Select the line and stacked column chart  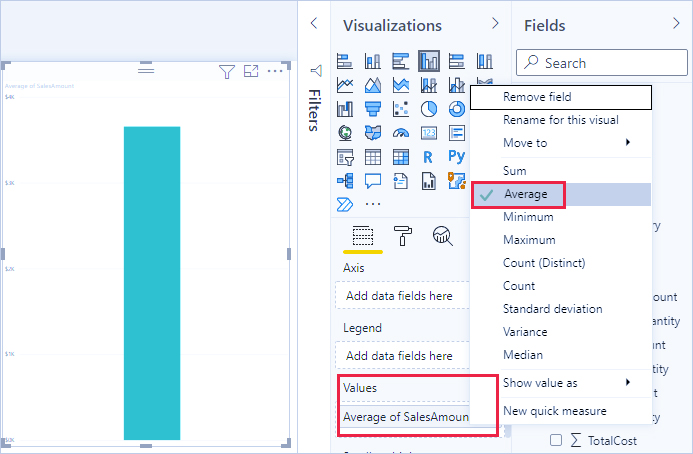pyautogui.click(x=429, y=85)
